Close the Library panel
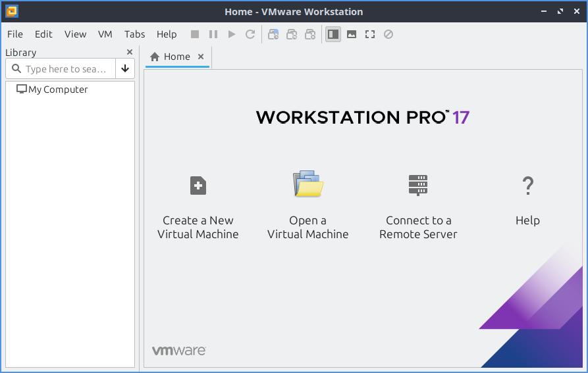This screenshot has width=588, height=373. (130, 52)
